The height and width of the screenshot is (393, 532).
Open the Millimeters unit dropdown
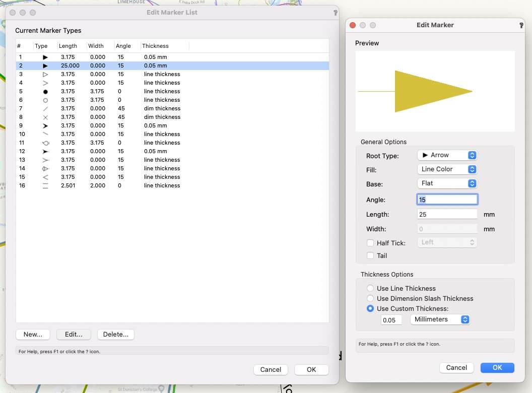click(x=440, y=319)
